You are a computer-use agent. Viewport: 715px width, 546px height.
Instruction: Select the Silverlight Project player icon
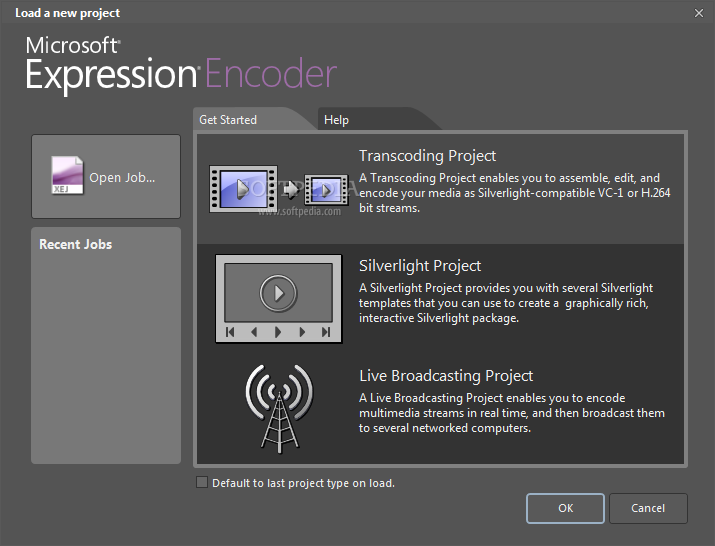(x=279, y=299)
